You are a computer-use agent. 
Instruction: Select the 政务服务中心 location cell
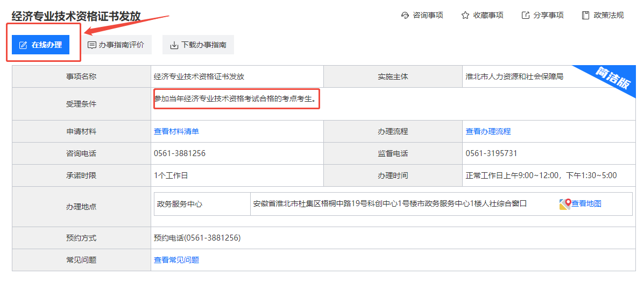[180, 204]
